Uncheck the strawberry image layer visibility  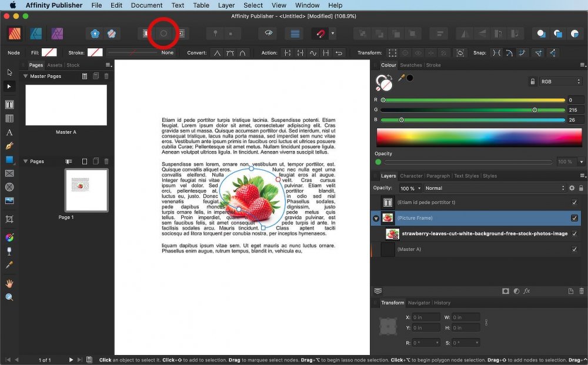click(575, 233)
